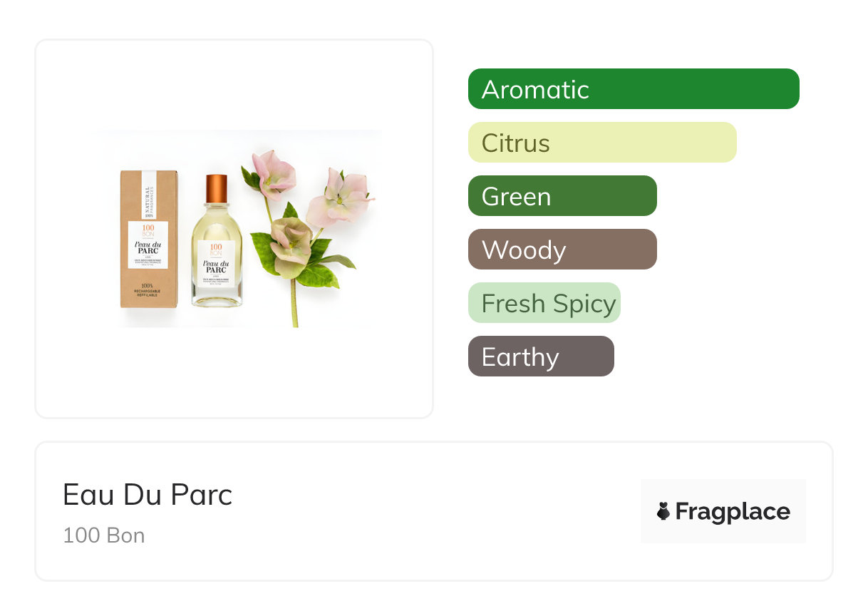Click the copper bottle cap
868x616 pixels.
pos(217,188)
